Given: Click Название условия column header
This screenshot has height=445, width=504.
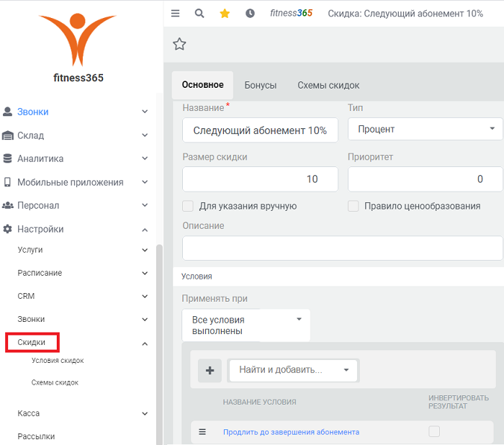Looking at the screenshot, I should pos(259,402).
